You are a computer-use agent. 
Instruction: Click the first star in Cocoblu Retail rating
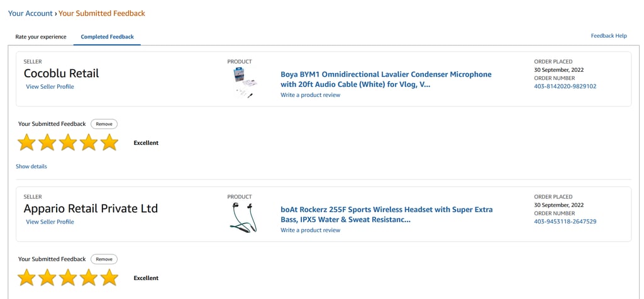26,143
